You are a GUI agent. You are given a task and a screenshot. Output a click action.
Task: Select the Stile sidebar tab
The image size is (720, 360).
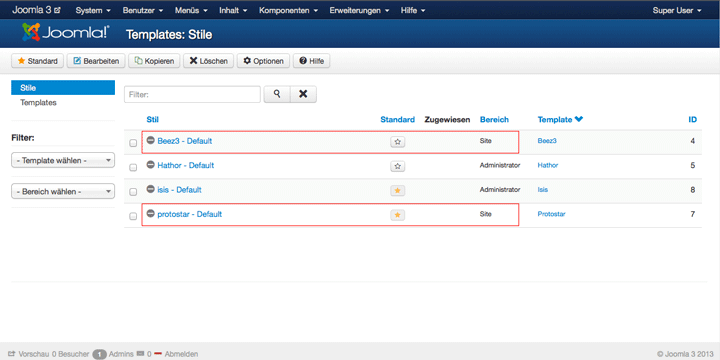(x=63, y=88)
